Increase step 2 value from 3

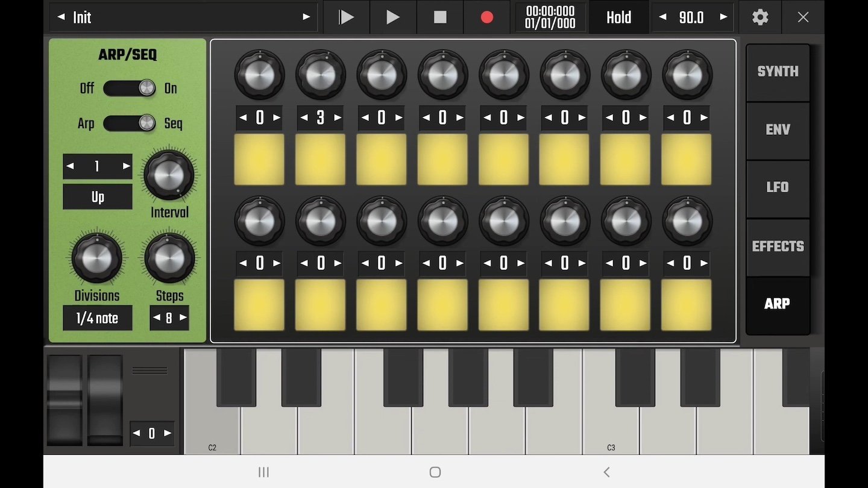pyautogui.click(x=338, y=118)
